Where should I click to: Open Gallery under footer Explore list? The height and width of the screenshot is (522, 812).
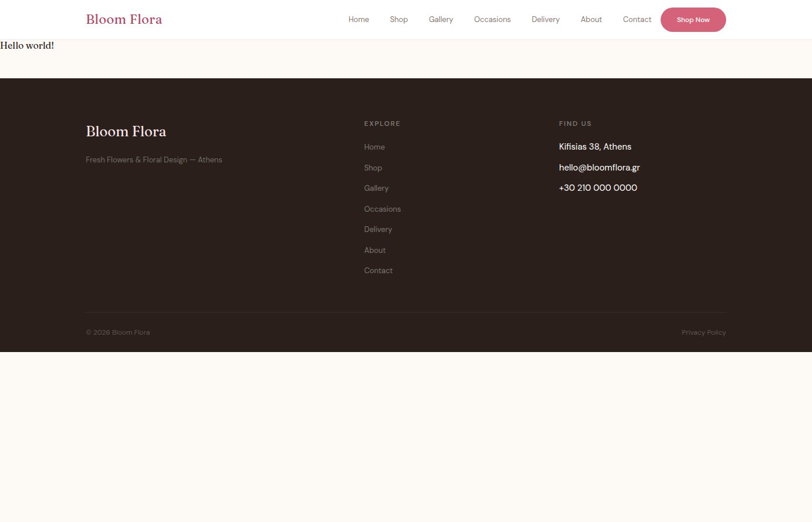tap(376, 188)
